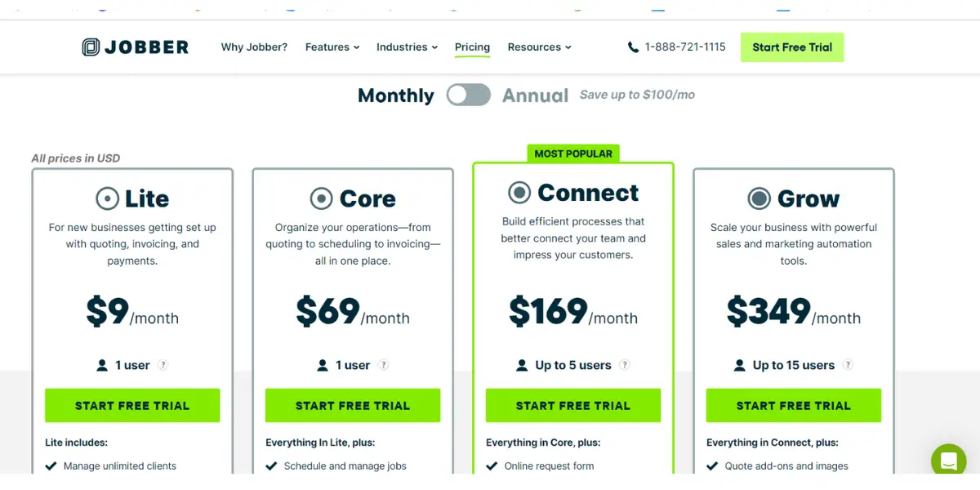
Task: Toggle Monthly to Annual billing switch
Action: (469, 95)
